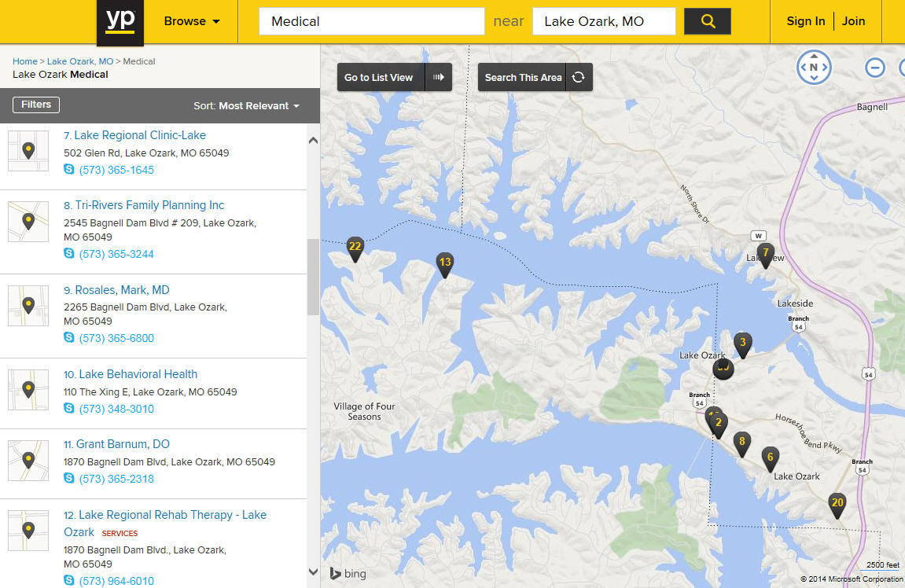Select map pin number 3
Image resolution: width=905 pixels, height=588 pixels.
[x=743, y=344]
